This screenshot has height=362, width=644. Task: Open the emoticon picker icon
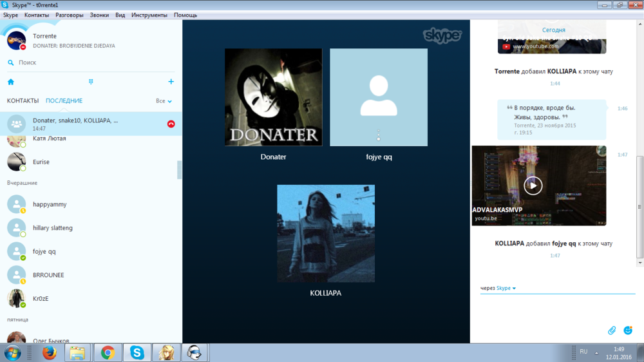628,330
